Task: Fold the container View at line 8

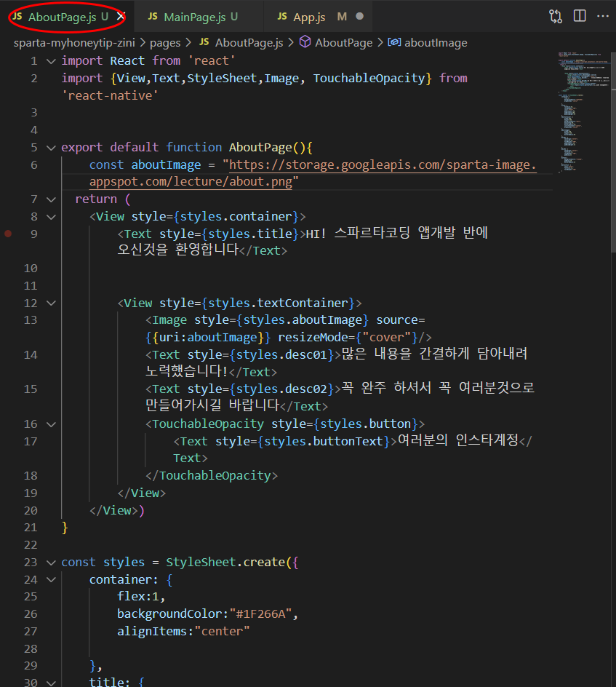Action: point(51,217)
